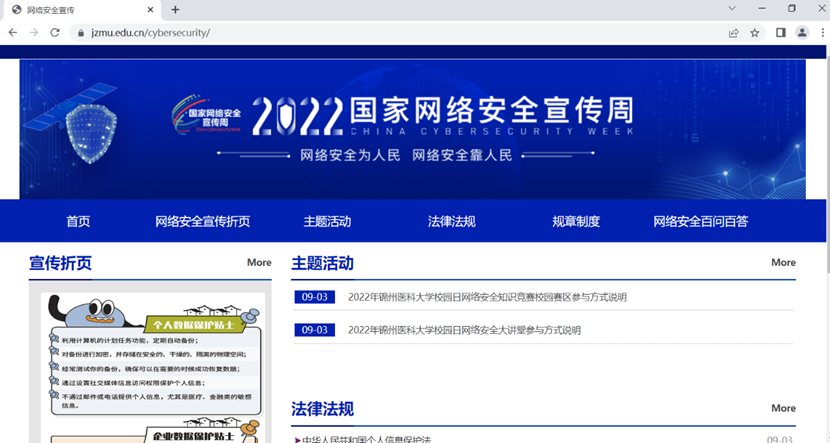Expand the tab search chevron
This screenshot has width=830, height=443.
click(732, 8)
